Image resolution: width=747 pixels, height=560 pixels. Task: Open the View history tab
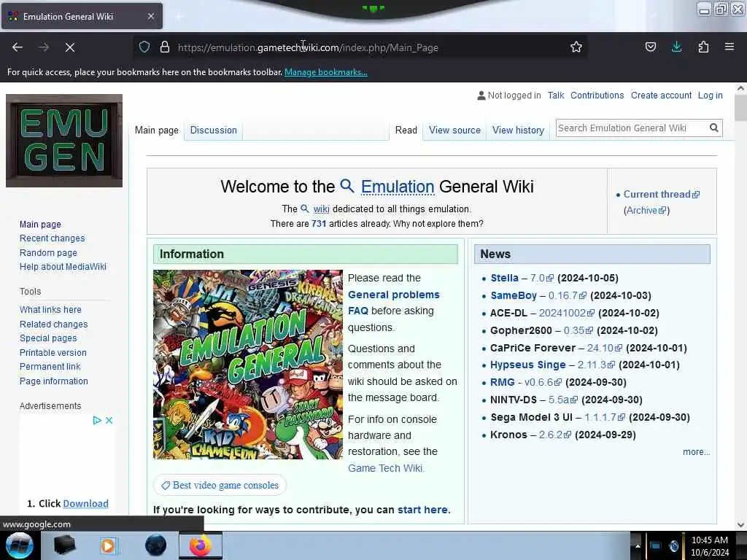tap(518, 130)
